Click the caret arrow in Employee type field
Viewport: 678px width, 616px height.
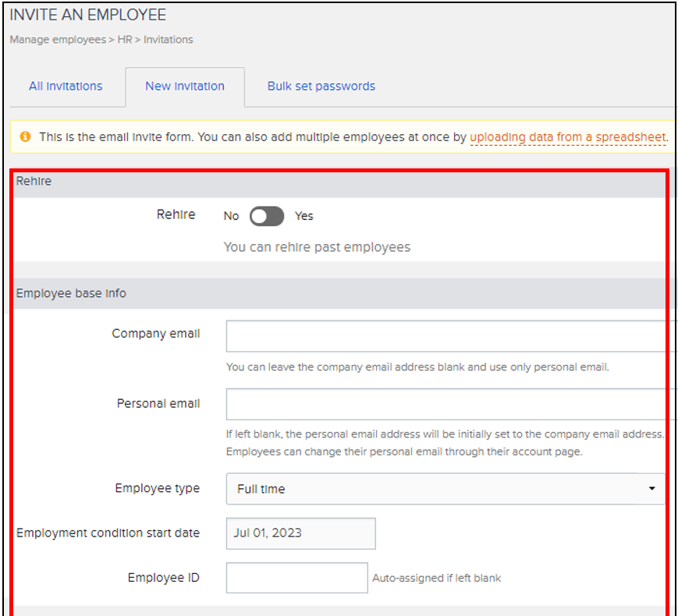pyautogui.click(x=651, y=489)
